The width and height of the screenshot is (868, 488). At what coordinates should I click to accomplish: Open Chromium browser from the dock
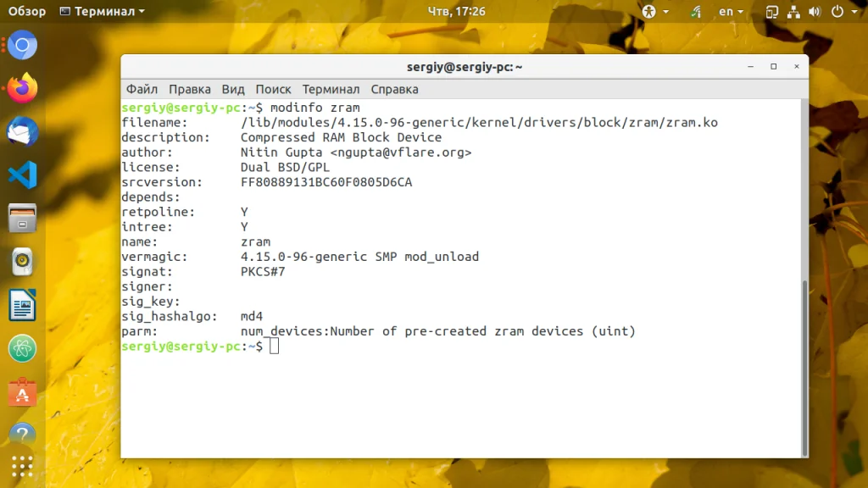(x=22, y=46)
